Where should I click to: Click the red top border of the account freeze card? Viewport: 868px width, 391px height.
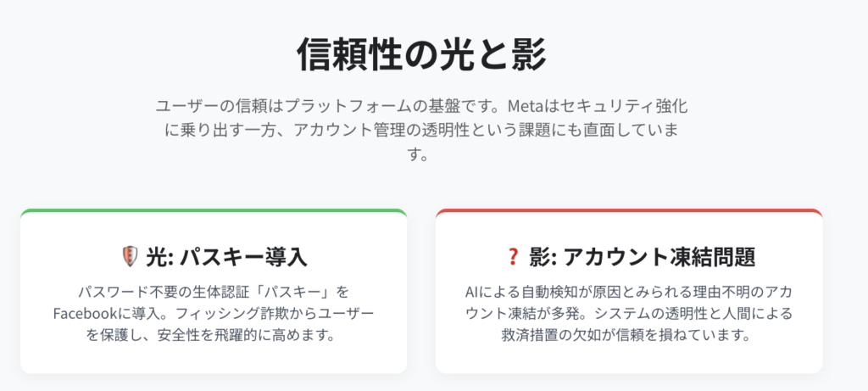point(629,210)
